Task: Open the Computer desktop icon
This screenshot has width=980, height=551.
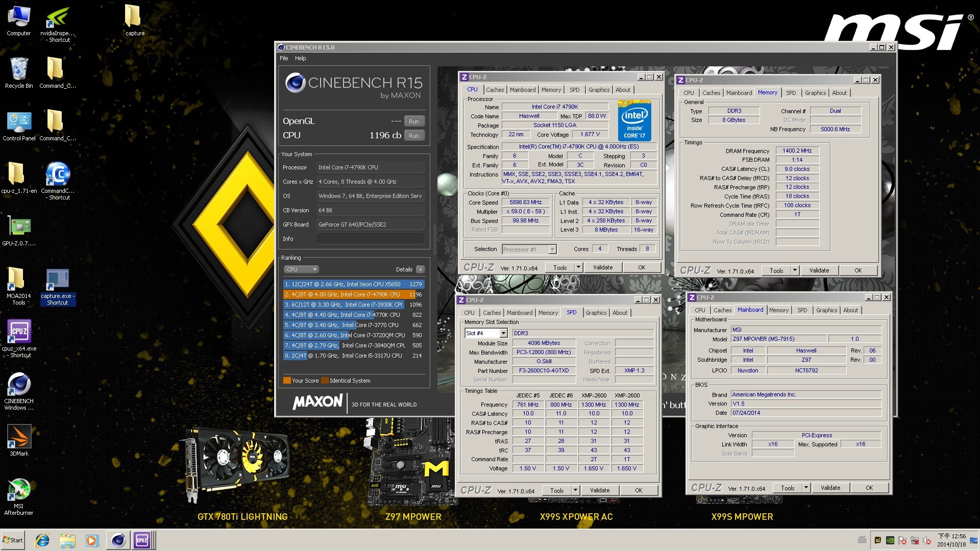Action: tap(19, 21)
